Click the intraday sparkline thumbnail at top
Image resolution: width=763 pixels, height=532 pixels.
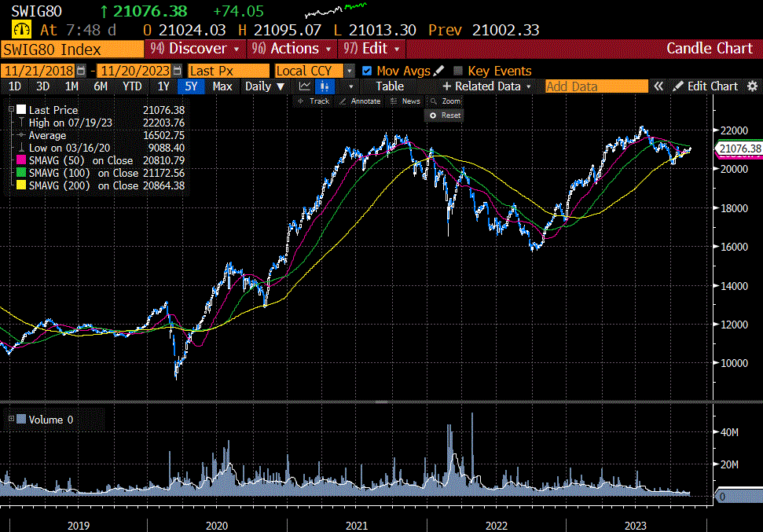[336, 10]
